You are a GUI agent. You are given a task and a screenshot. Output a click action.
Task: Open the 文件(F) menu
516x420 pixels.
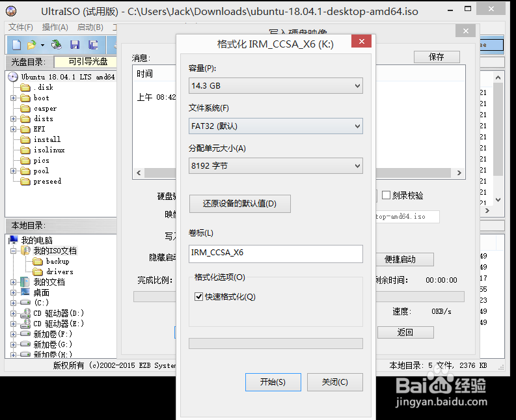click(x=21, y=27)
